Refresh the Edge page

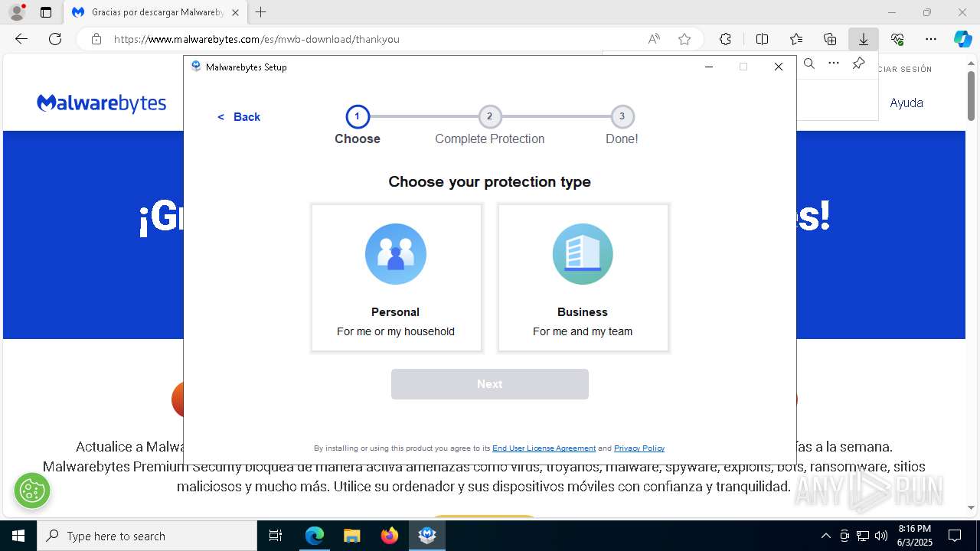[x=55, y=39]
